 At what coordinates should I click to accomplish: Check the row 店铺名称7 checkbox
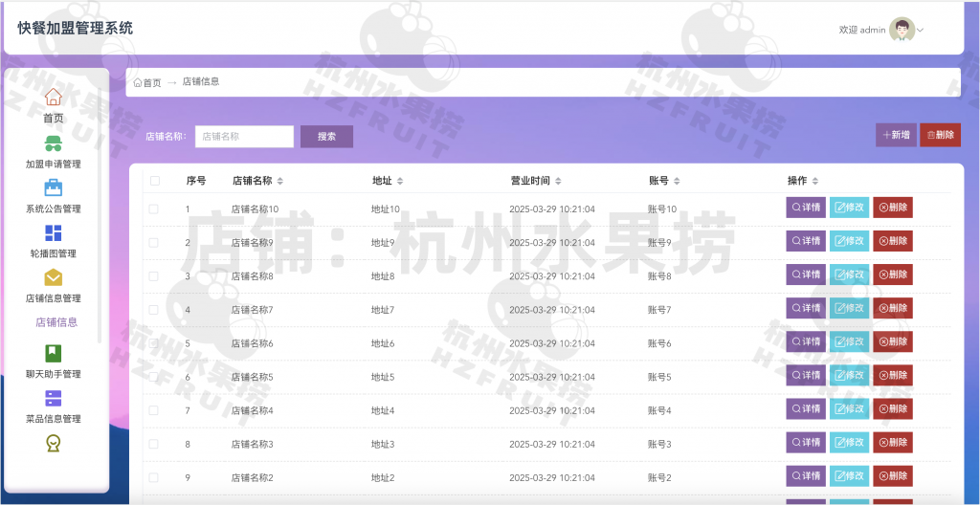click(x=154, y=309)
